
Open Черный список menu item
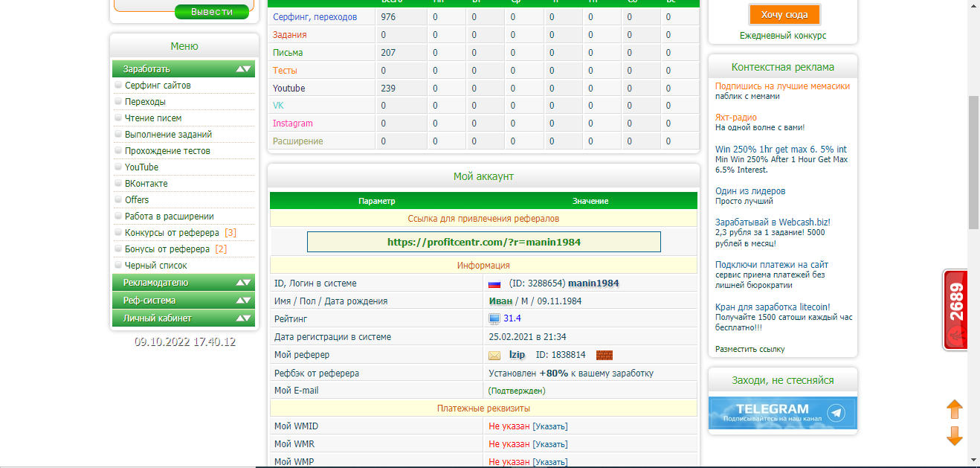[x=156, y=266]
